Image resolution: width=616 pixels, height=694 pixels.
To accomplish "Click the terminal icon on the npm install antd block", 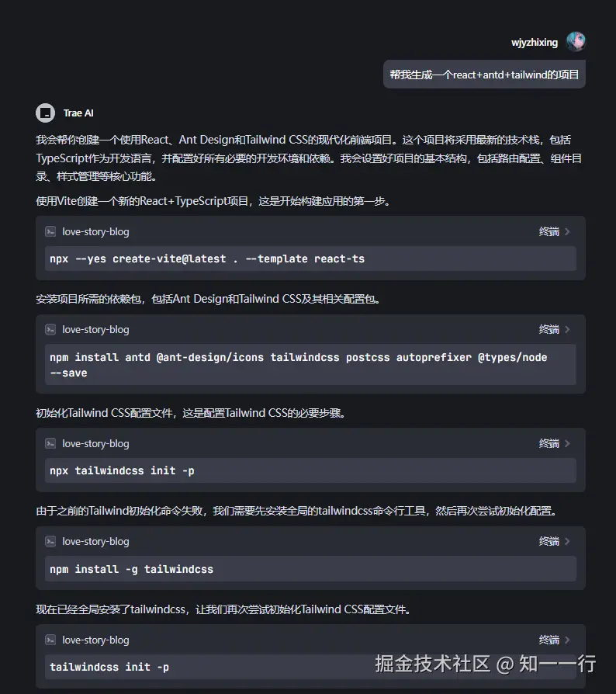I will tap(50, 329).
